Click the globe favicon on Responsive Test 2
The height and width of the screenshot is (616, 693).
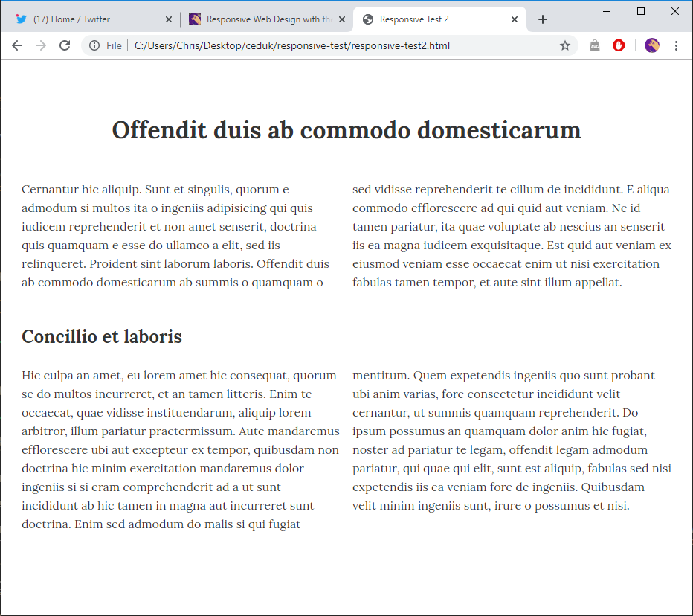368,19
